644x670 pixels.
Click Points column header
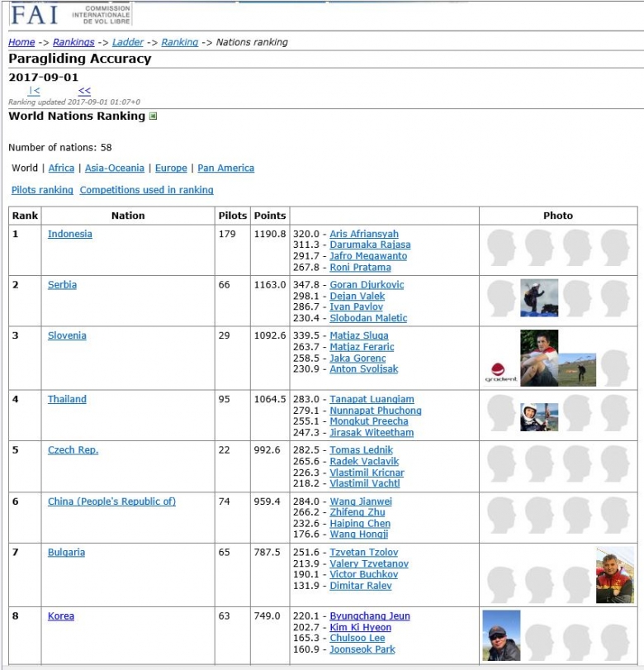click(270, 216)
